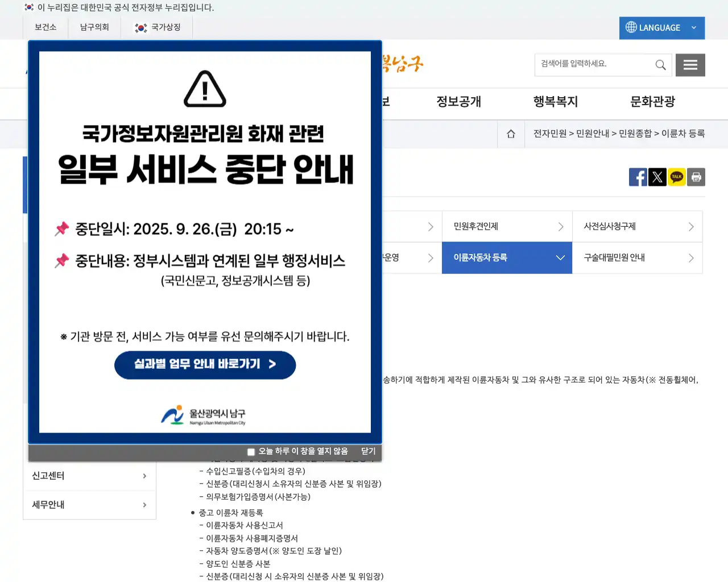The image size is (728, 582).
Task: Open 문화관광 main menu
Action: click(652, 102)
